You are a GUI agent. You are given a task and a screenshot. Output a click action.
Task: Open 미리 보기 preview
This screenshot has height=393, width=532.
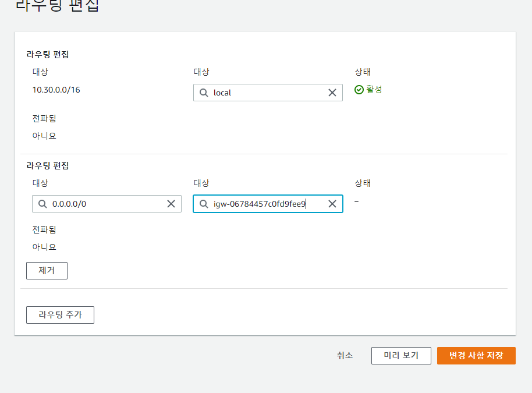click(401, 355)
